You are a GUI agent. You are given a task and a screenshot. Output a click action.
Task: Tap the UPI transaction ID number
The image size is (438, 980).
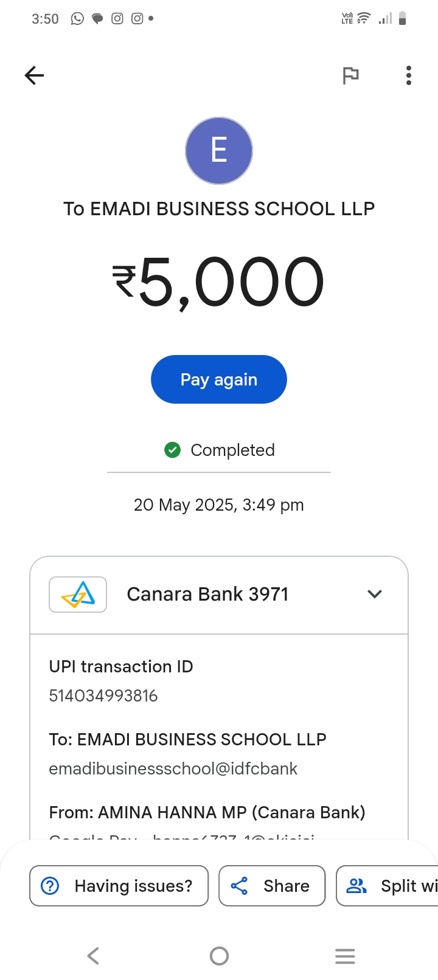click(x=103, y=695)
